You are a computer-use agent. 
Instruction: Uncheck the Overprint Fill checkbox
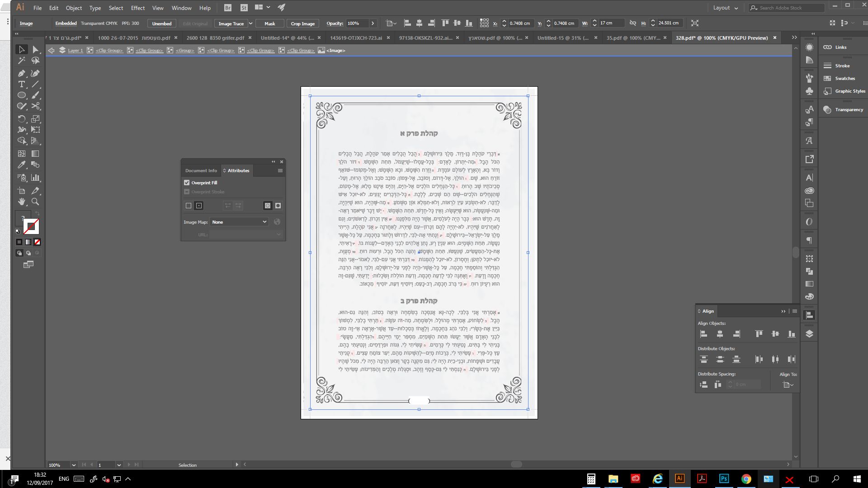[187, 183]
